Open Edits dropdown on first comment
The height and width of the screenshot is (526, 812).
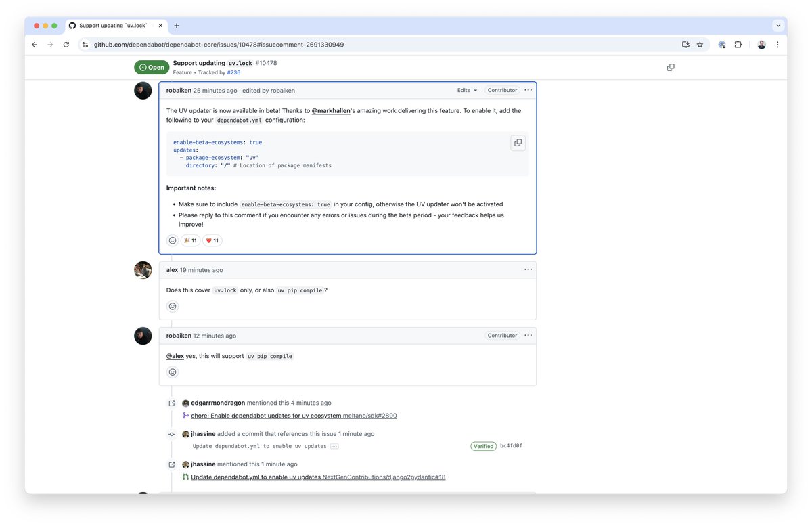[x=467, y=90]
